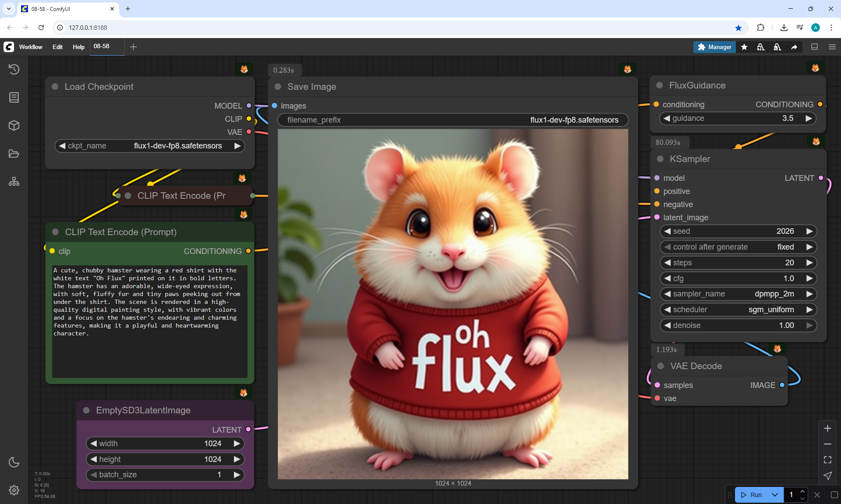Screen dimensions: 841x504
Task: Open the workflows folder sidebar icon
Action: point(14,153)
